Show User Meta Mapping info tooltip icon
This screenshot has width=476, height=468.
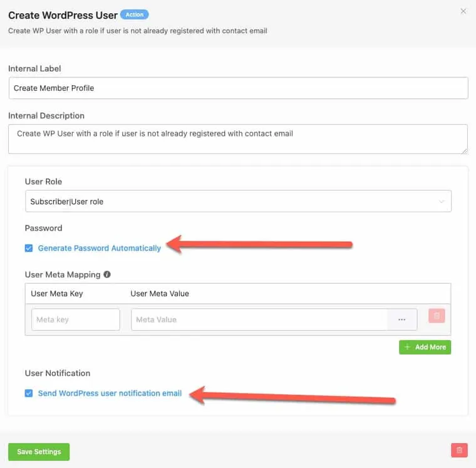tap(107, 274)
